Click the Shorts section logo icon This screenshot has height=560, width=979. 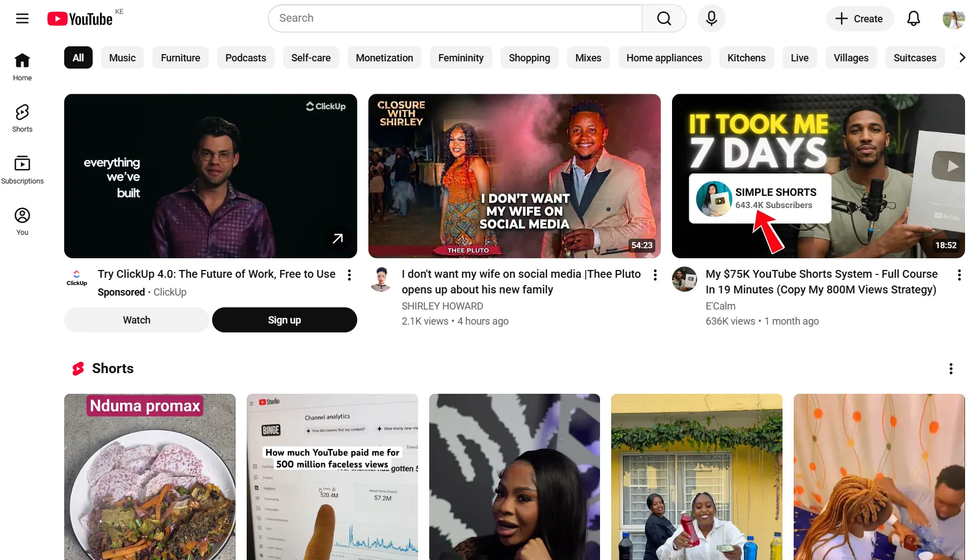click(x=78, y=369)
